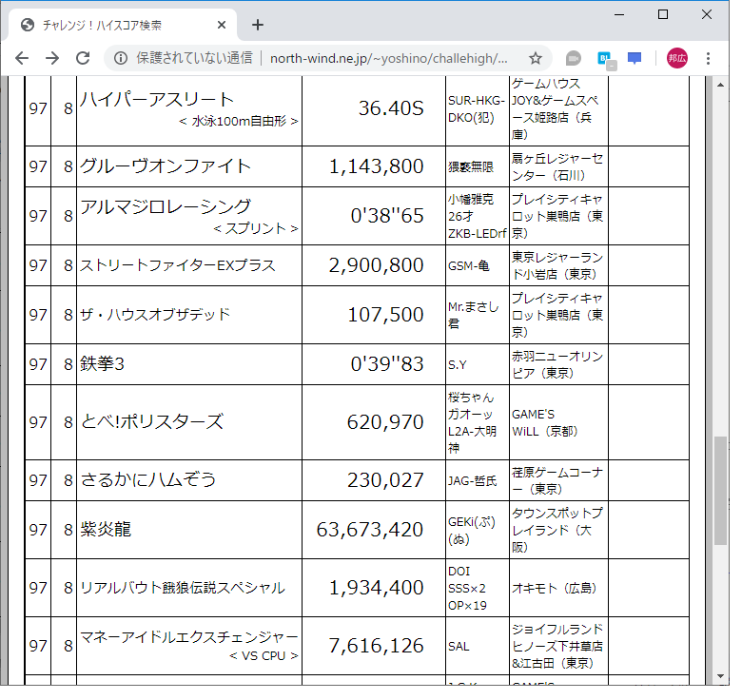Click player name JAG-哲氏
Viewport: 742px width, 700px height.
472,481
